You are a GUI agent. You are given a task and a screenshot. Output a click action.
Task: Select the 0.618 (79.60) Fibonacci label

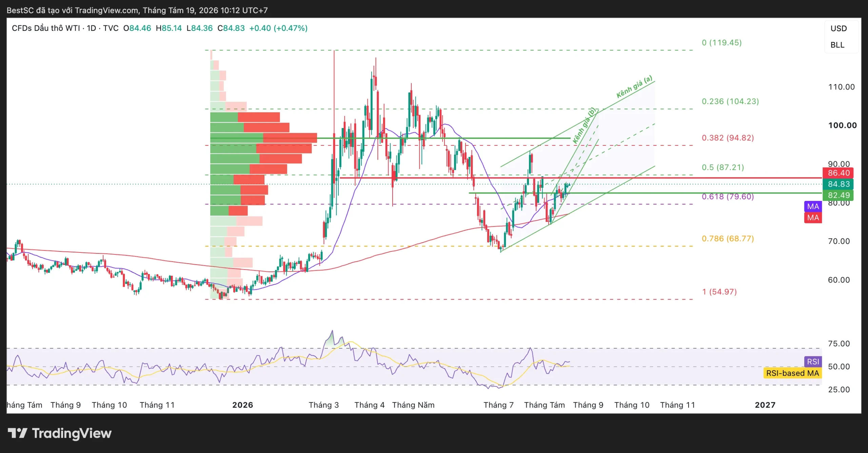pyautogui.click(x=728, y=197)
